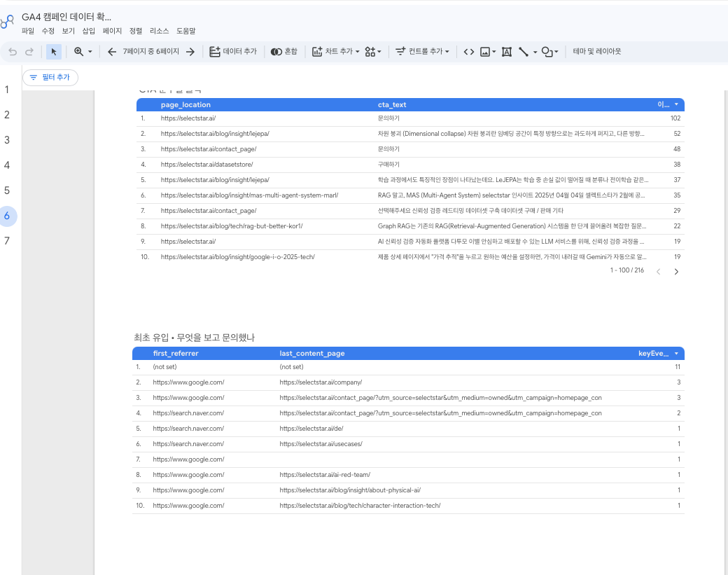Screen dimensions: 728x575
Task: Switch to page 1 in the page list
Action: tap(7, 90)
